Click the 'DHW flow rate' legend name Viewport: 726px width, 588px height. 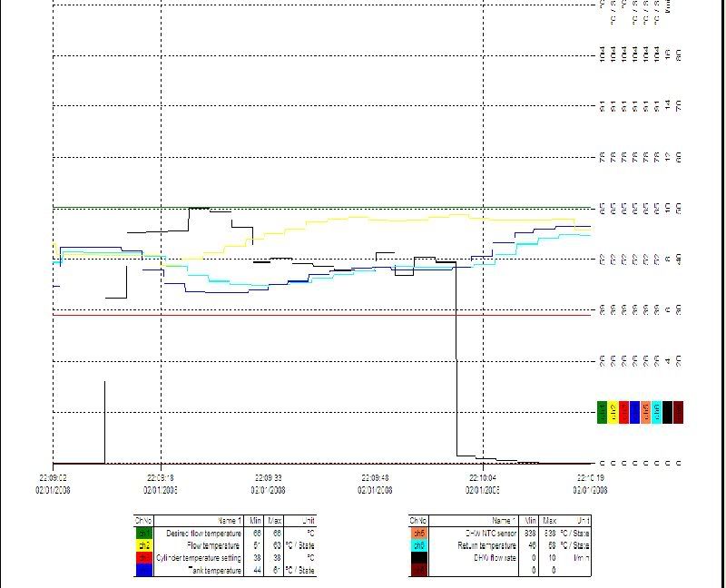pos(493,558)
